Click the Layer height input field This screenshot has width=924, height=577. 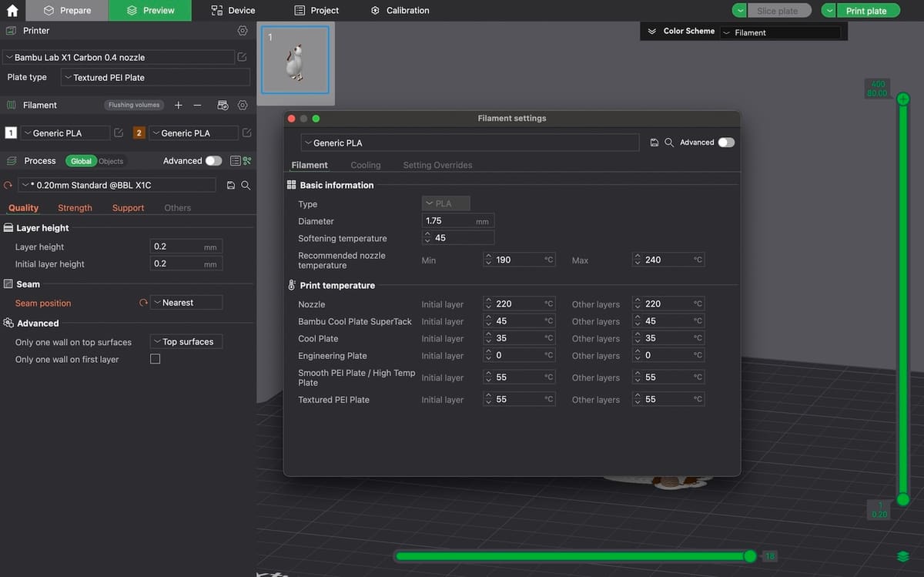[x=186, y=247]
